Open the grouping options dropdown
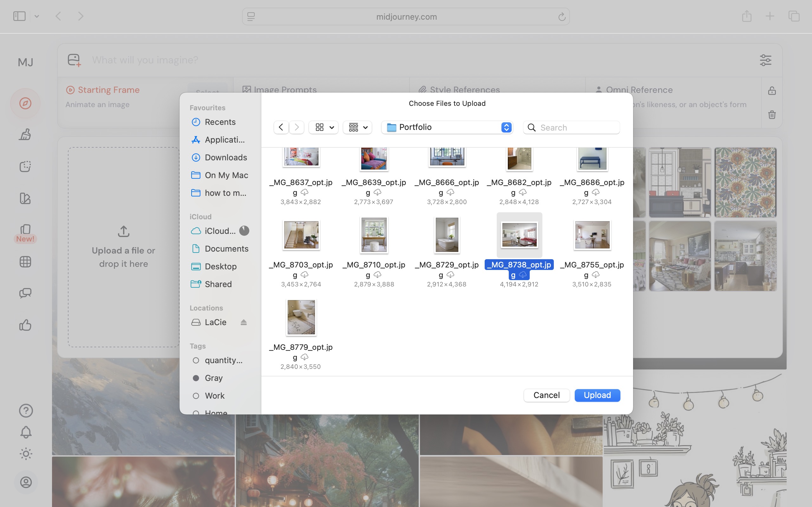 (357, 127)
